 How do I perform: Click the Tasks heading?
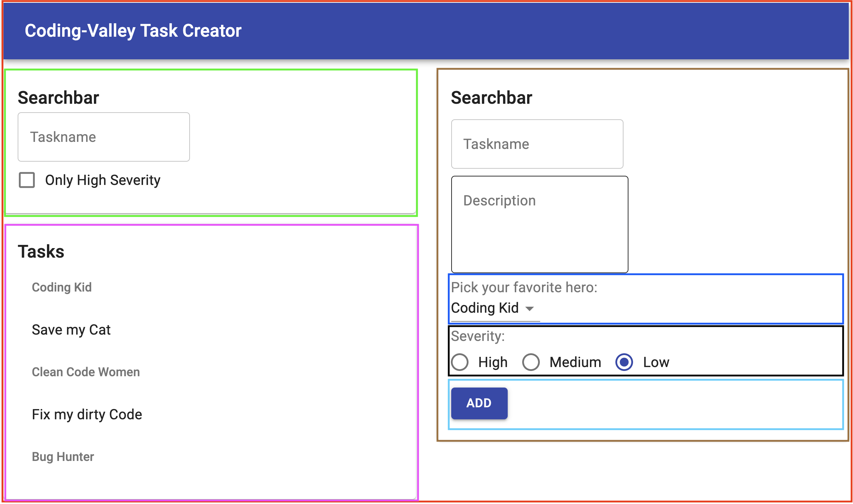[x=41, y=252]
